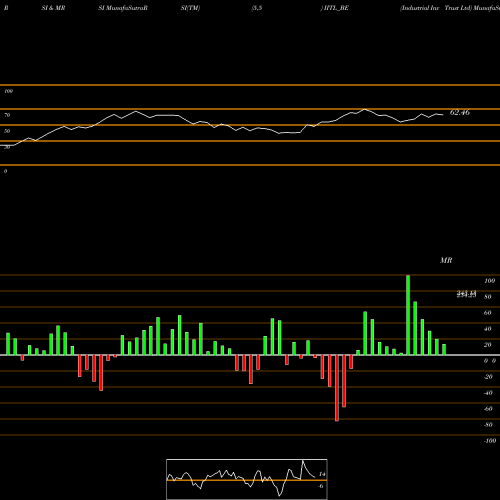This screenshot has width=500, height=500.
Task: Click the -100 label on the MR axis
Action: (x=490, y=441)
